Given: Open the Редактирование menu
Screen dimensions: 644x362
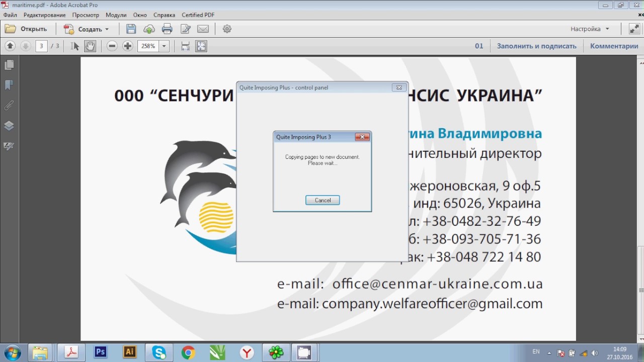Looking at the screenshot, I should (x=44, y=15).
